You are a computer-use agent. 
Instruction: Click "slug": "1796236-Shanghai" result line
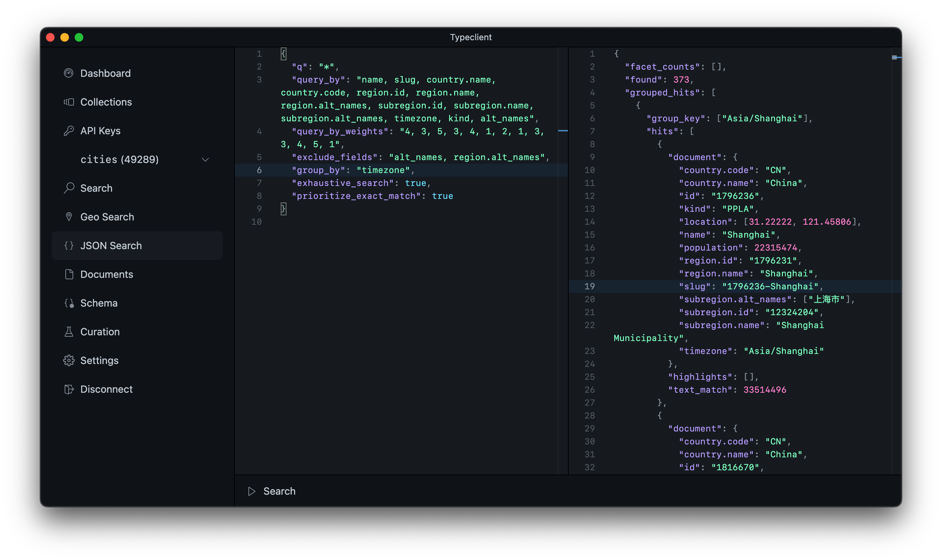click(x=751, y=286)
